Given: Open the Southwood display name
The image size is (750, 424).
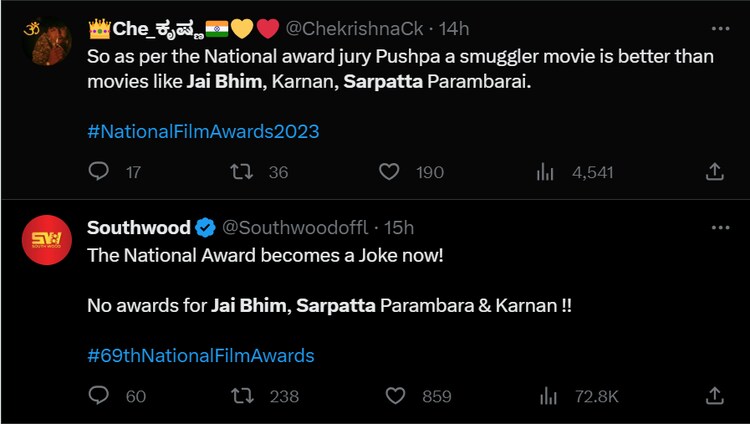Looking at the screenshot, I should 139,228.
